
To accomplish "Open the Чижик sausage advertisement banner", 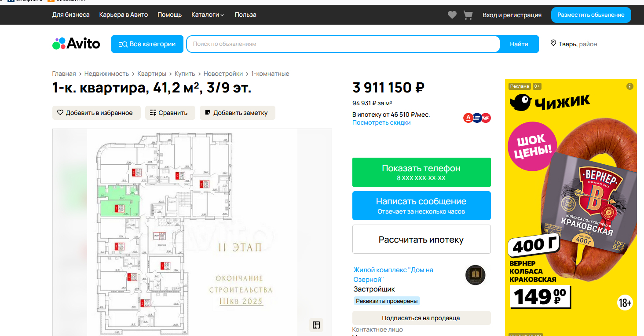I will [x=571, y=207].
